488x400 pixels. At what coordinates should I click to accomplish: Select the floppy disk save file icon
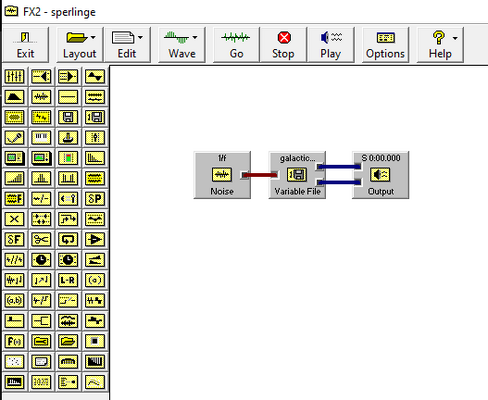pyautogui.click(x=68, y=117)
